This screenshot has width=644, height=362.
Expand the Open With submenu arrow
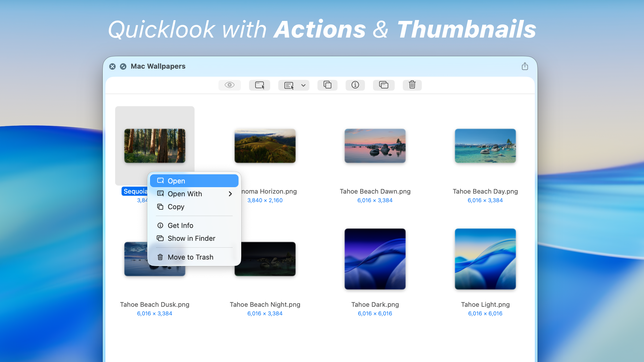pos(230,194)
